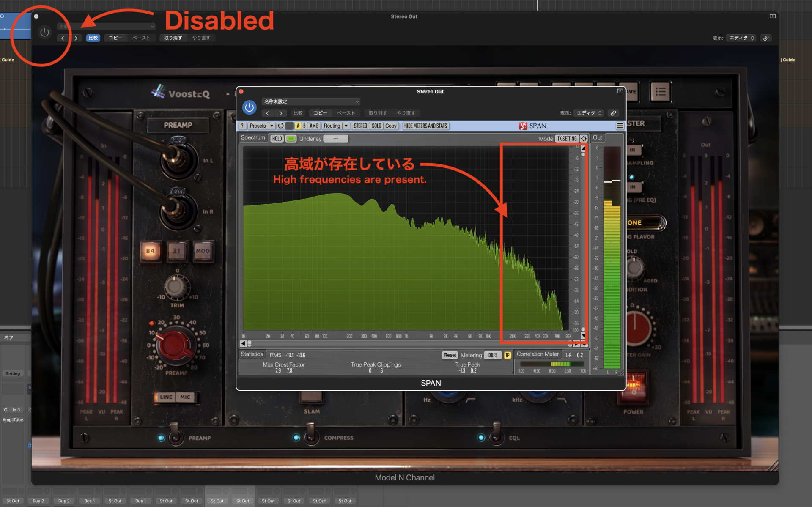This screenshot has width=812, height=507.
Task: Open the Underlay selector in SPAN
Action: point(336,139)
